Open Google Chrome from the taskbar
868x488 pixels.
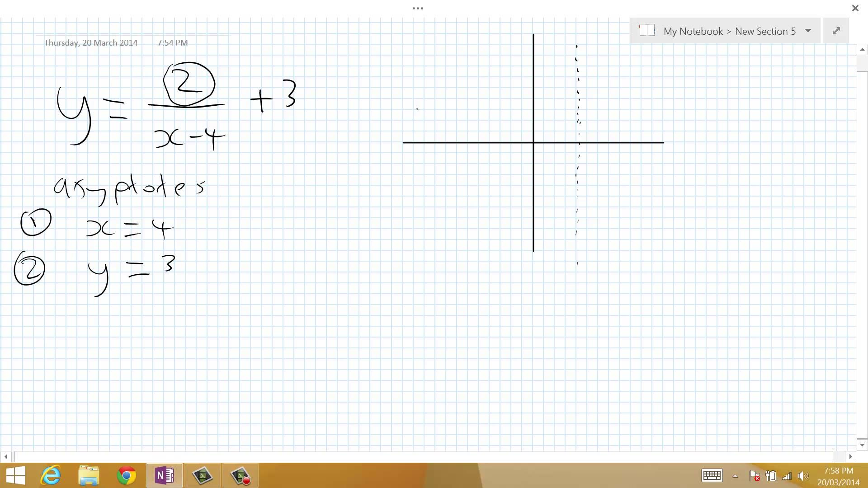pyautogui.click(x=127, y=475)
